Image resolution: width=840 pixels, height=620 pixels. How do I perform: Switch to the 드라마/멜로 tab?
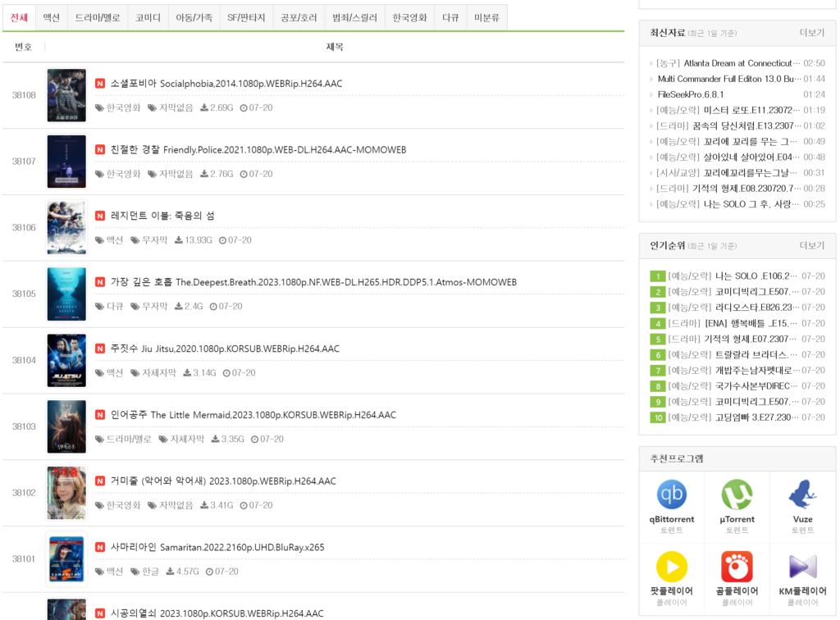click(x=98, y=18)
